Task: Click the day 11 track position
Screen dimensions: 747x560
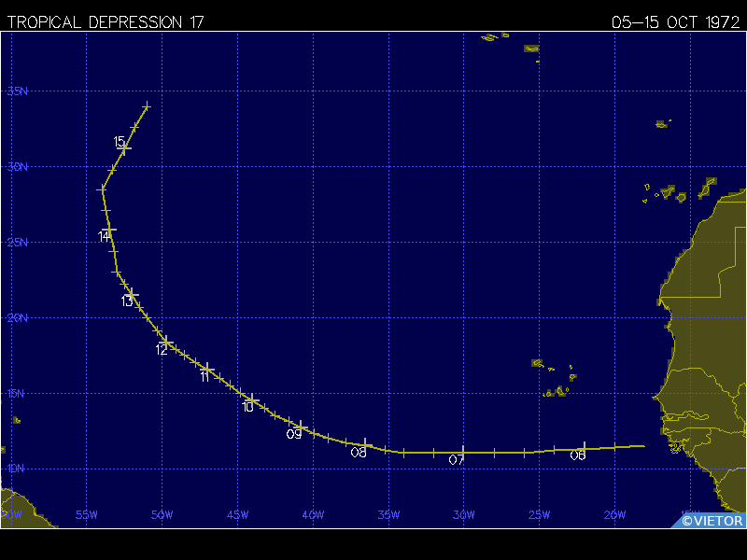Action: (208, 369)
